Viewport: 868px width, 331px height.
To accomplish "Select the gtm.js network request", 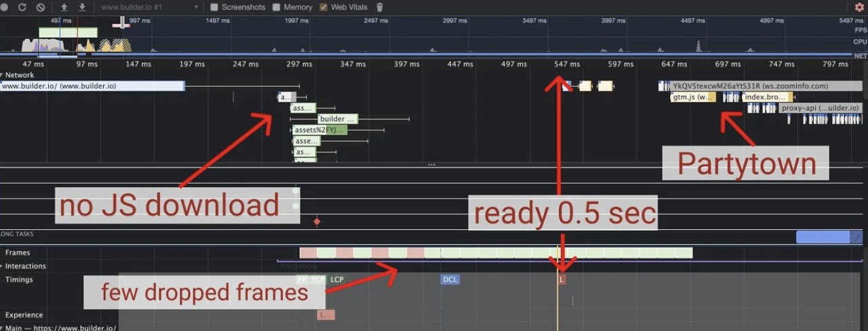I will click(x=693, y=97).
